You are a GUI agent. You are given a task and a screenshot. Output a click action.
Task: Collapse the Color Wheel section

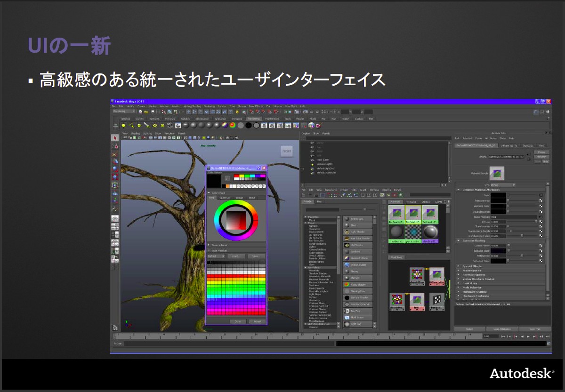[x=209, y=193]
